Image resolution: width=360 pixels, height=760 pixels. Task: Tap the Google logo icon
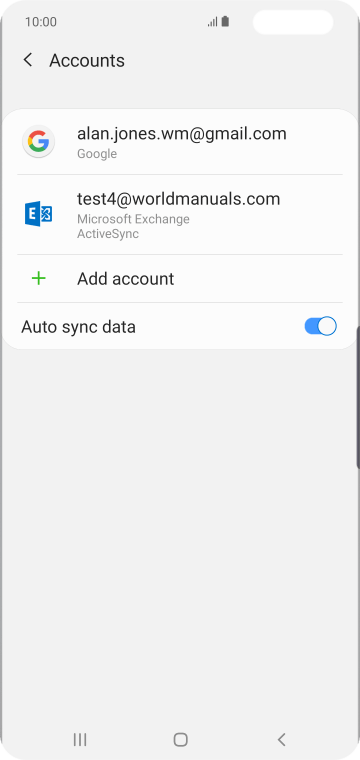pyautogui.click(x=38, y=142)
